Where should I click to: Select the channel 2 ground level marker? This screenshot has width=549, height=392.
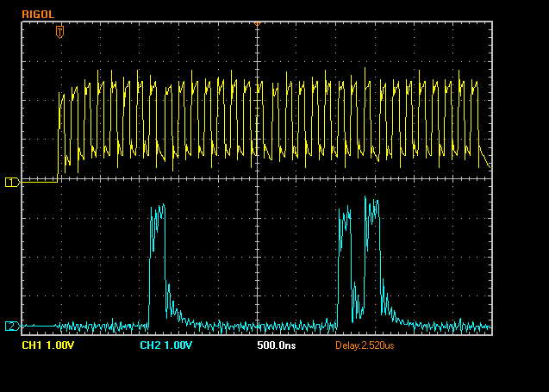click(x=12, y=327)
